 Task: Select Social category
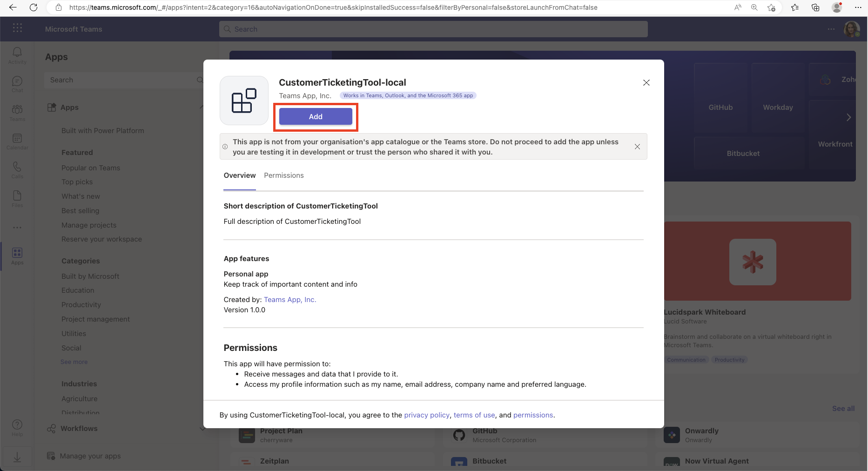(71, 348)
